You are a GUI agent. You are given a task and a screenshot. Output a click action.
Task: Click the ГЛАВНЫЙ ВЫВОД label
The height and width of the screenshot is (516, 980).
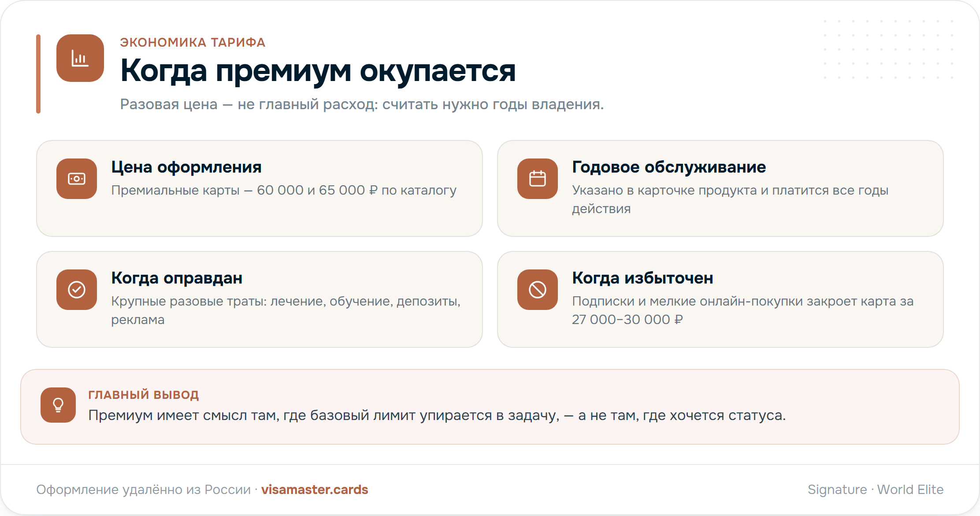point(144,394)
